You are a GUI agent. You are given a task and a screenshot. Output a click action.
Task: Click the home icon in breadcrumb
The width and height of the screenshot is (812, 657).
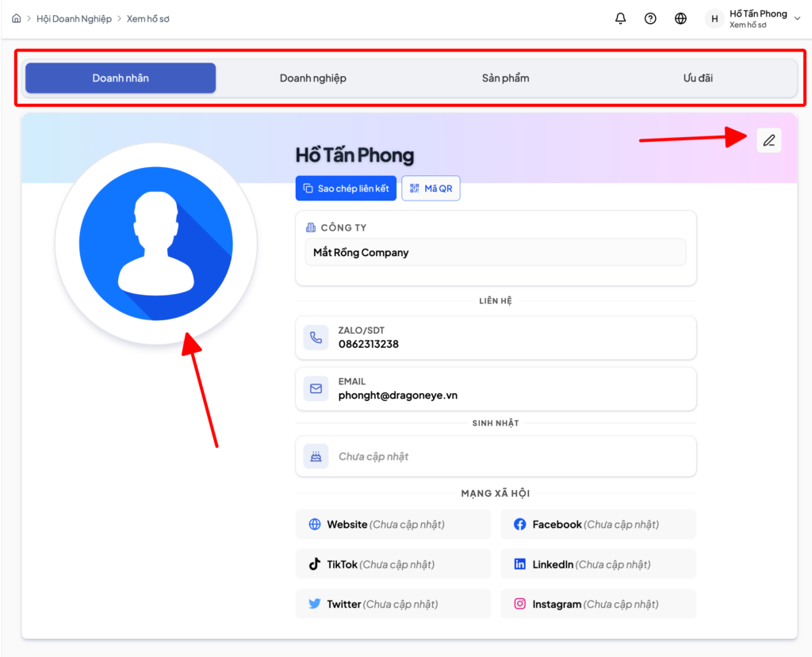tap(17, 18)
